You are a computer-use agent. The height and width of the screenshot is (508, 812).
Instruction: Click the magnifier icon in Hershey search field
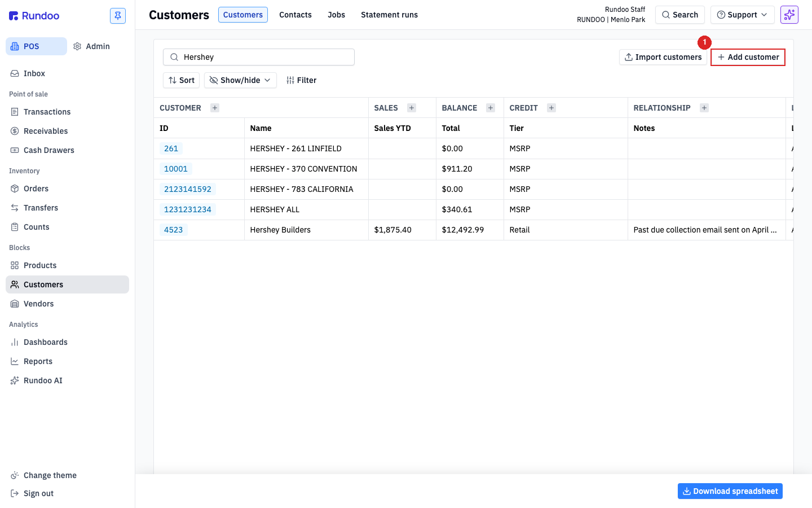174,57
